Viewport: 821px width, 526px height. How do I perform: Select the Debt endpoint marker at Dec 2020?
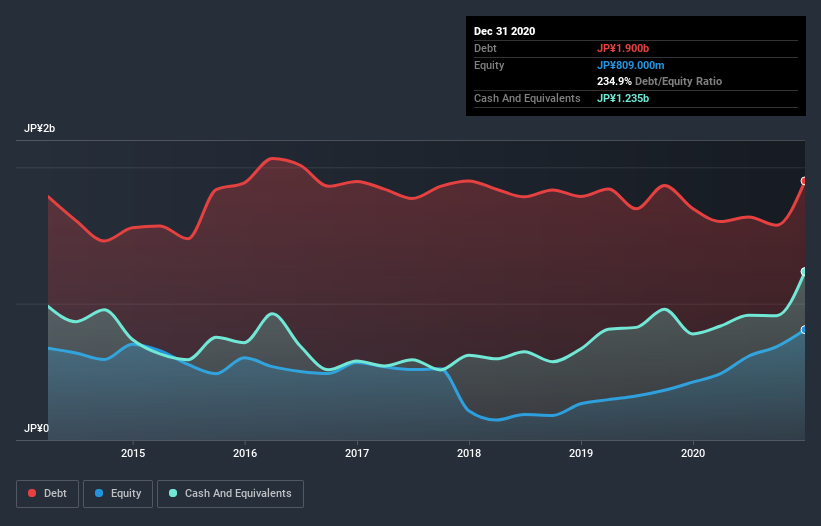click(804, 181)
